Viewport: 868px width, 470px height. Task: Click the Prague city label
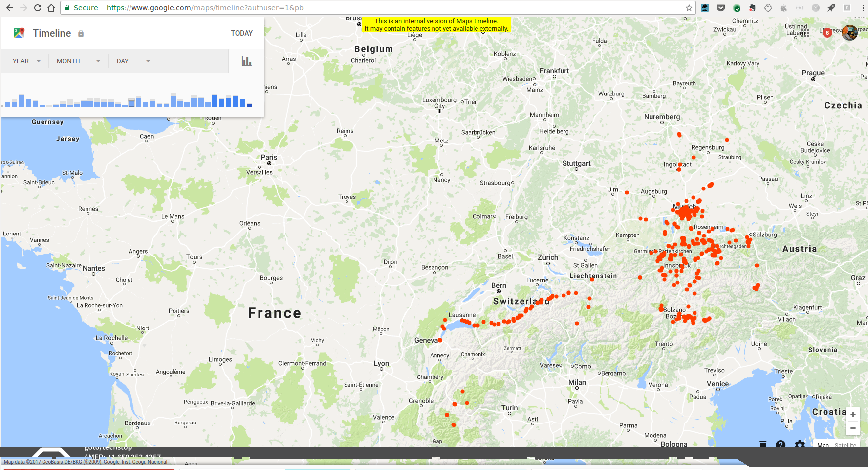(x=813, y=73)
